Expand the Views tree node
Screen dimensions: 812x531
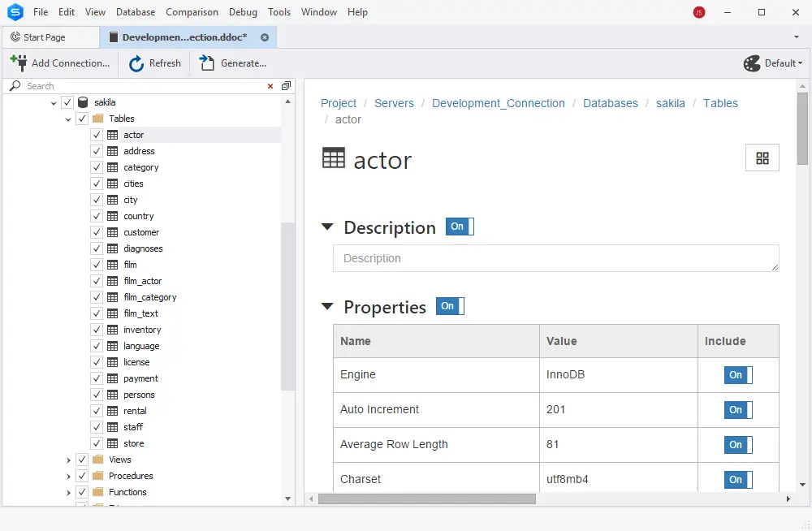(x=68, y=460)
